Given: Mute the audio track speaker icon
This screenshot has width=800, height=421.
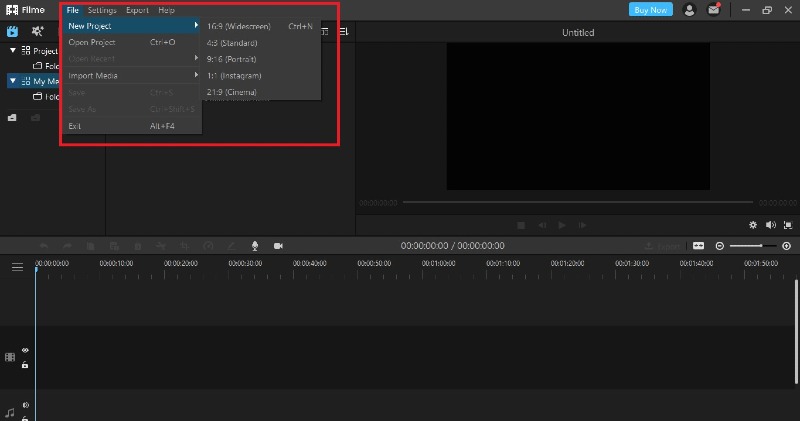Looking at the screenshot, I should 25,405.
